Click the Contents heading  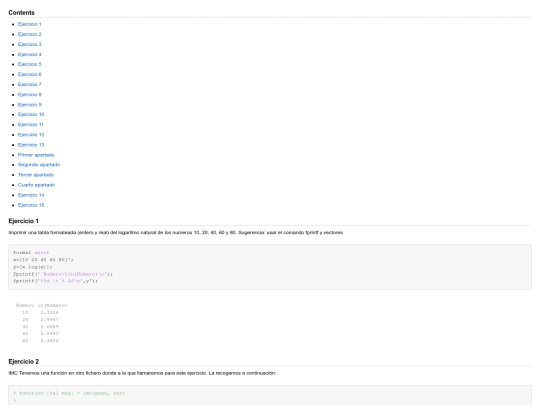21,13
